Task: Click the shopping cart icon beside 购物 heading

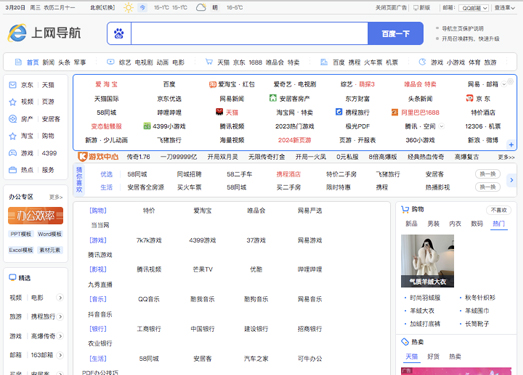Action: tap(405, 209)
